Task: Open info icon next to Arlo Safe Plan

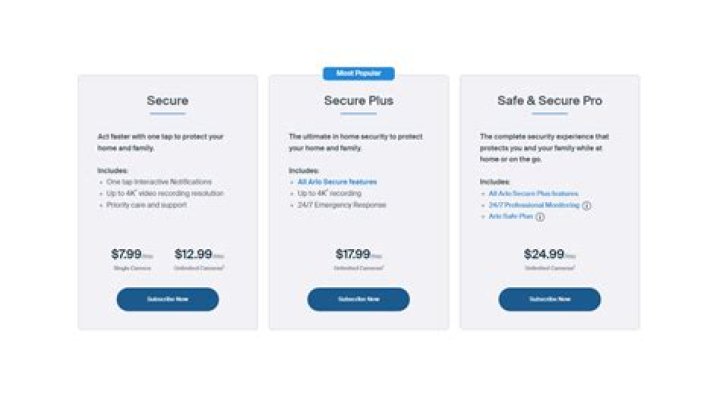Action: [540, 216]
